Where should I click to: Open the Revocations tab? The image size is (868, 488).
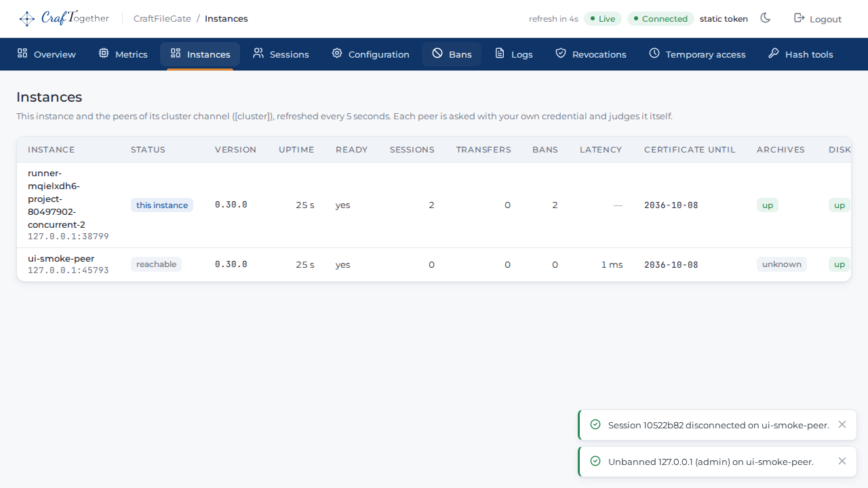click(x=591, y=54)
